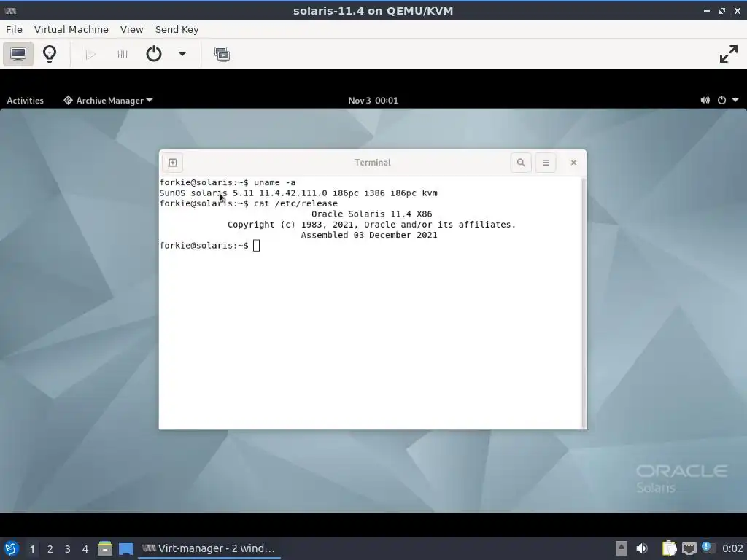This screenshot has width=747, height=560.
Task: Click the host taskbar volume icon
Action: 642,548
